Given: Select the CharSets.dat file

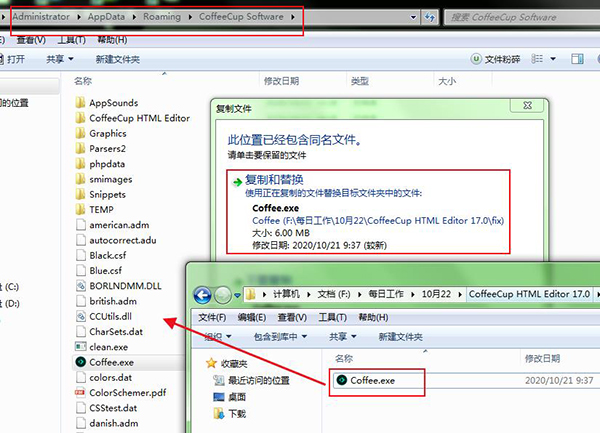Looking at the screenshot, I should coord(109,332).
